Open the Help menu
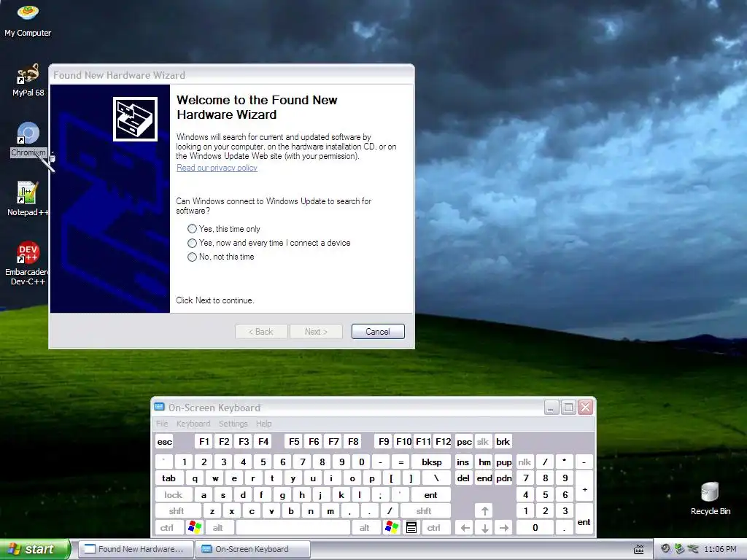Screen dimensions: 747x560 [263, 424]
